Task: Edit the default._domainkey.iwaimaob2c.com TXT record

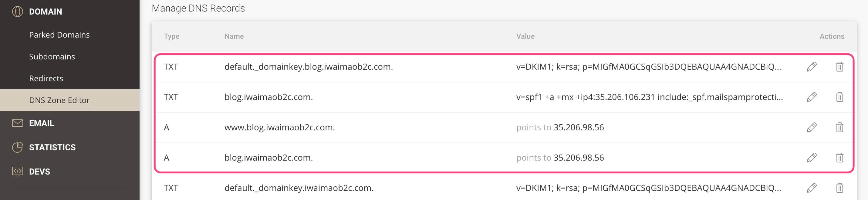Action: point(811,188)
